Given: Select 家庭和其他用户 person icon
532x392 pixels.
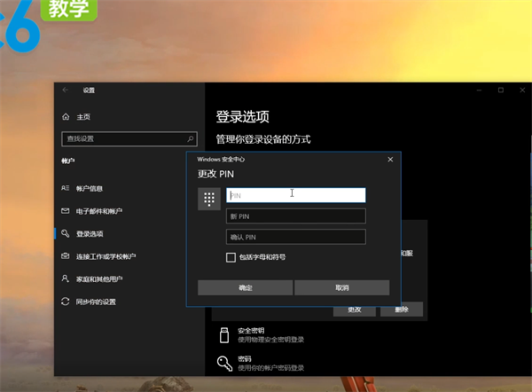Looking at the screenshot, I should [x=66, y=279].
